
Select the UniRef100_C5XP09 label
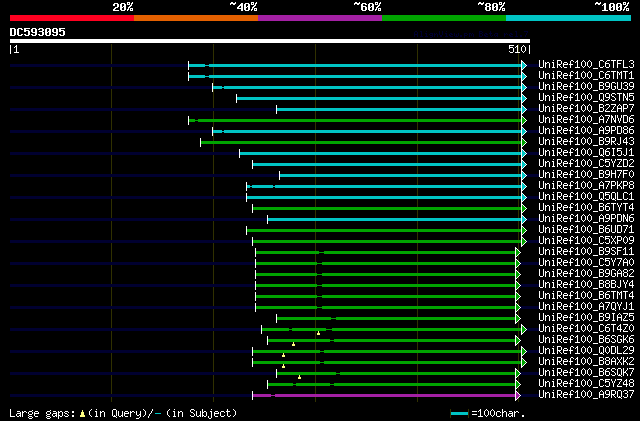tap(586, 241)
